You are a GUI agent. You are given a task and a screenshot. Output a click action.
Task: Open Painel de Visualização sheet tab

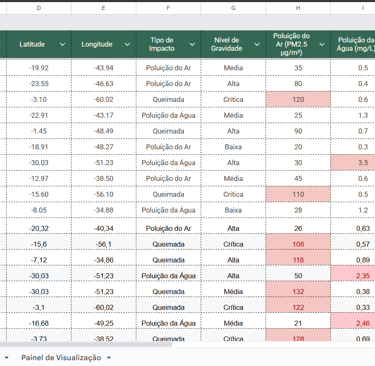[x=61, y=358]
